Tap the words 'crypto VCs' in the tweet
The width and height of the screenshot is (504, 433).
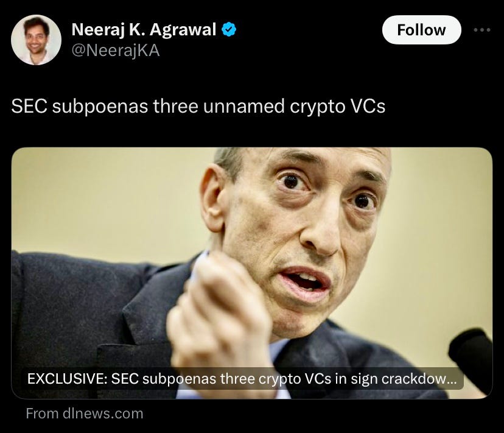[337, 106]
